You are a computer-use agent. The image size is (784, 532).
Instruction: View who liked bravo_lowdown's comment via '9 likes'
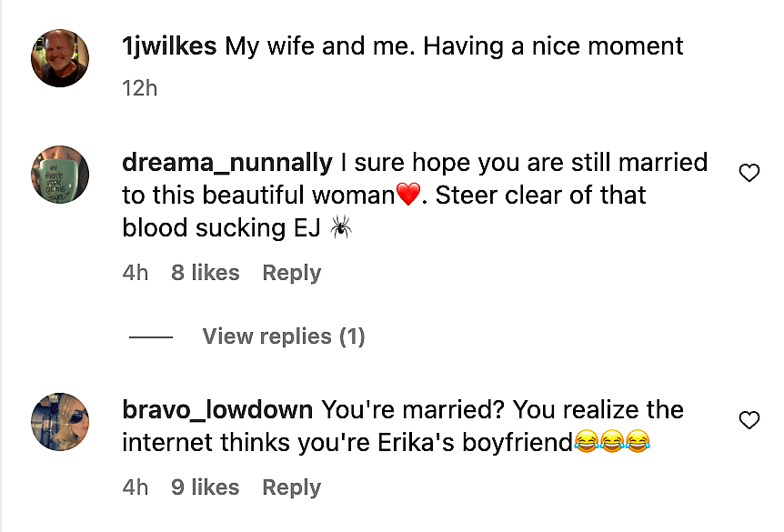[x=205, y=487]
